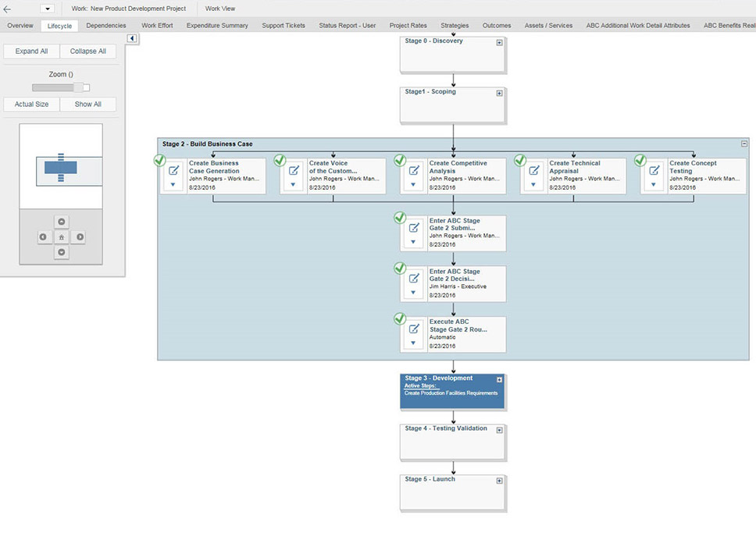Viewport: 756px width, 533px height.
Task: Reset navigator to home position
Action: click(61, 237)
